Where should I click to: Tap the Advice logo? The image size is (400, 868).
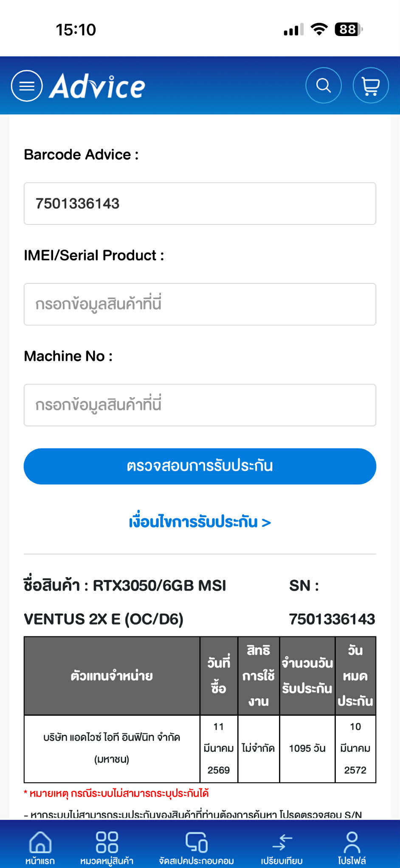pos(97,86)
